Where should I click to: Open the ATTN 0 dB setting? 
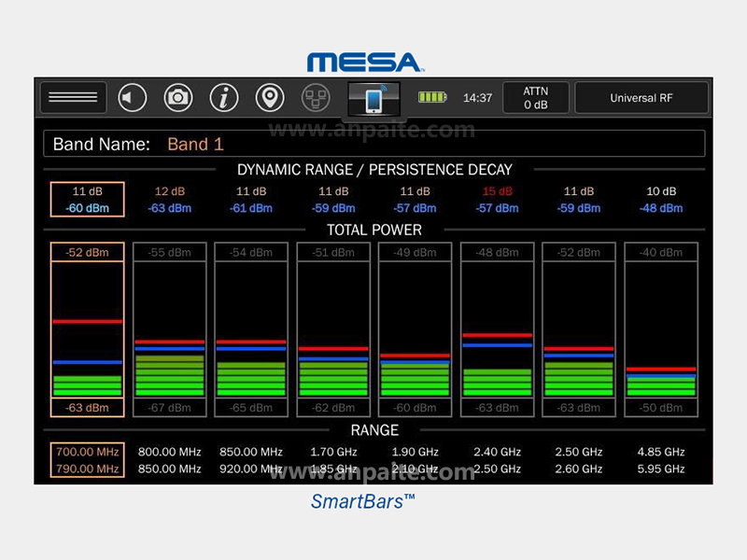535,97
